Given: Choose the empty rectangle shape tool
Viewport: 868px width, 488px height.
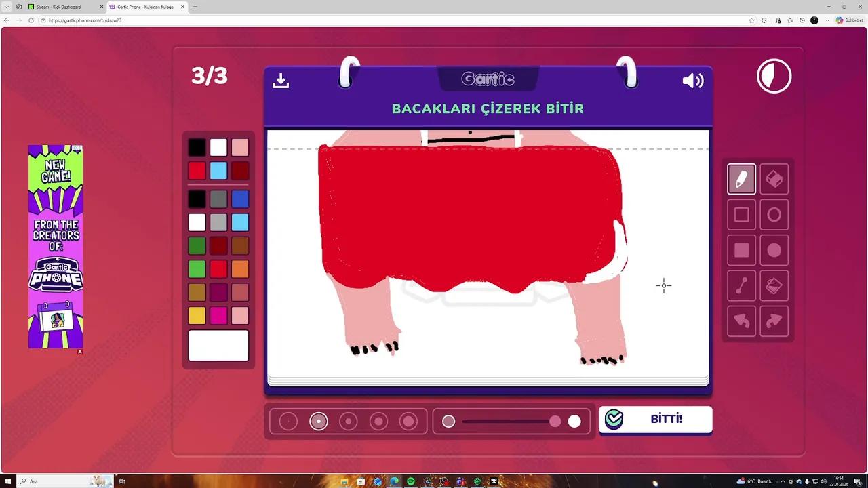Looking at the screenshot, I should coord(741,215).
